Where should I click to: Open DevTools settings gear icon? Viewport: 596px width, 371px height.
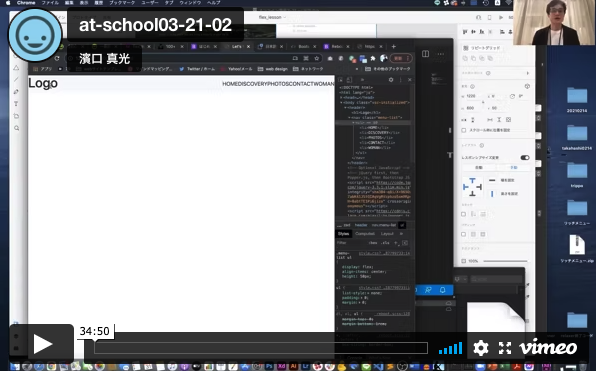click(391, 80)
